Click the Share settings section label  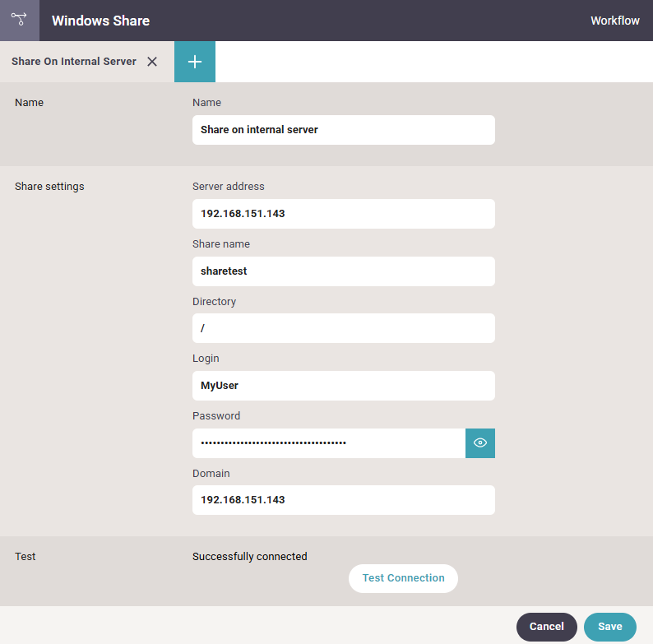49,186
